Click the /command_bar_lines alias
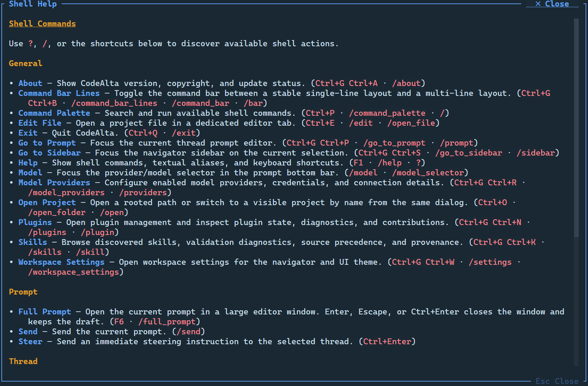 point(114,103)
